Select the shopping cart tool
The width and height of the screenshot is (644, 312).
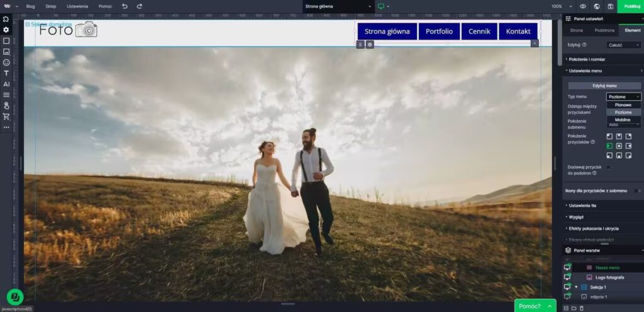point(6,116)
